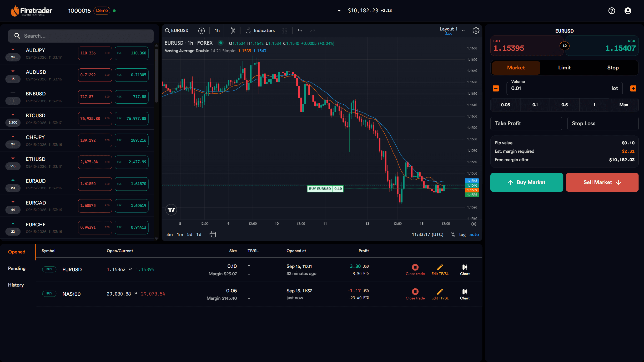Toggle log scale on chart
This screenshot has width=644, height=362.
coord(462,234)
